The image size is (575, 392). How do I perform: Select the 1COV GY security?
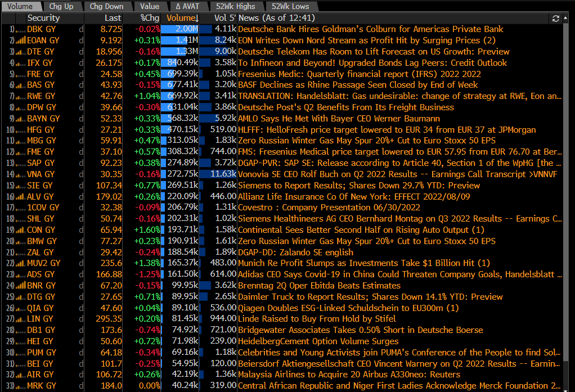tap(43, 208)
